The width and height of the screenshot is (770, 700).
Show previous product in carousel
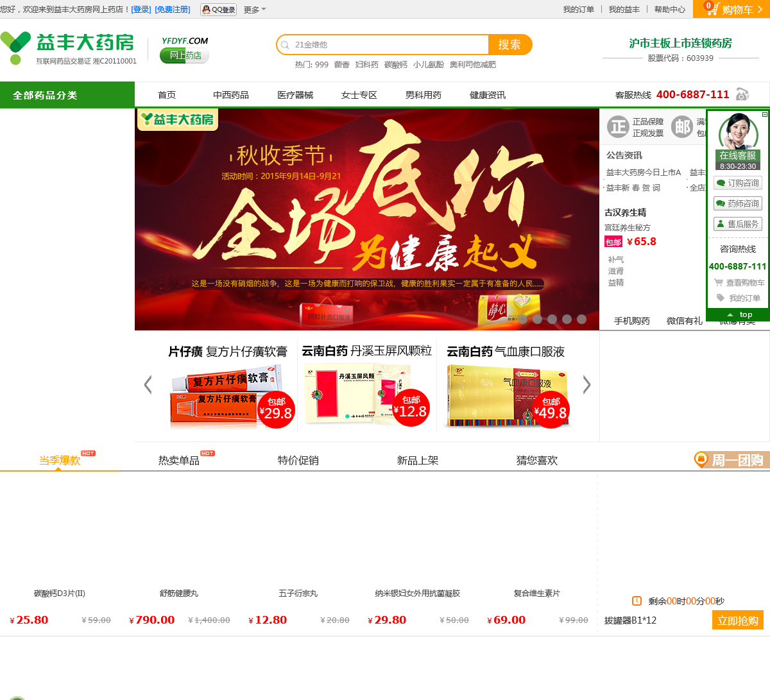(148, 384)
